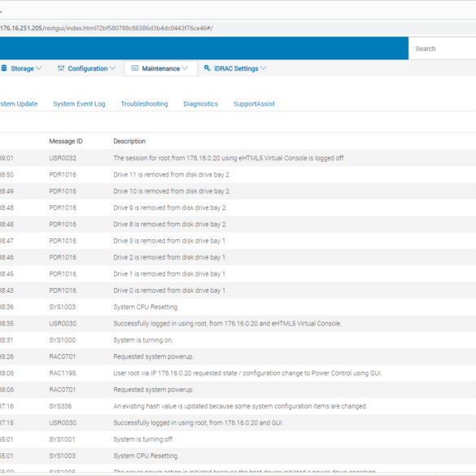Switch to the System Event Log tab
Screen dimensions: 476x476
[x=79, y=104]
